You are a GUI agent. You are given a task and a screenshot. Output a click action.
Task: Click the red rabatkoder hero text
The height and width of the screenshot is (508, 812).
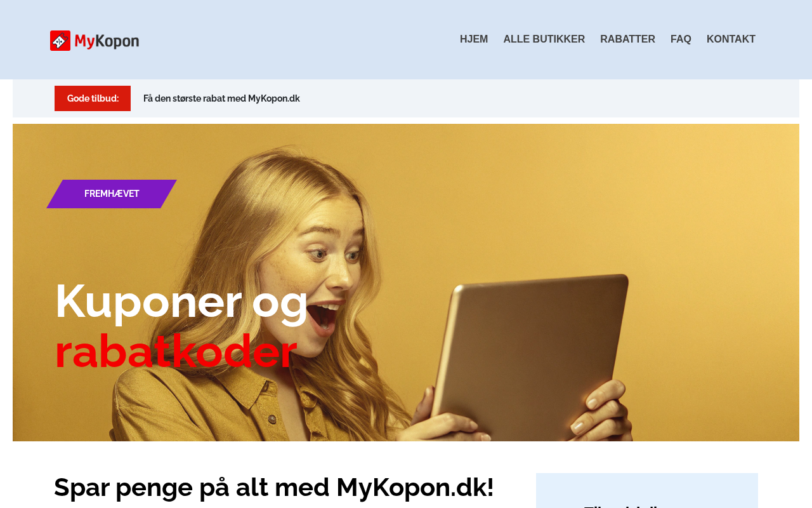coord(176,351)
